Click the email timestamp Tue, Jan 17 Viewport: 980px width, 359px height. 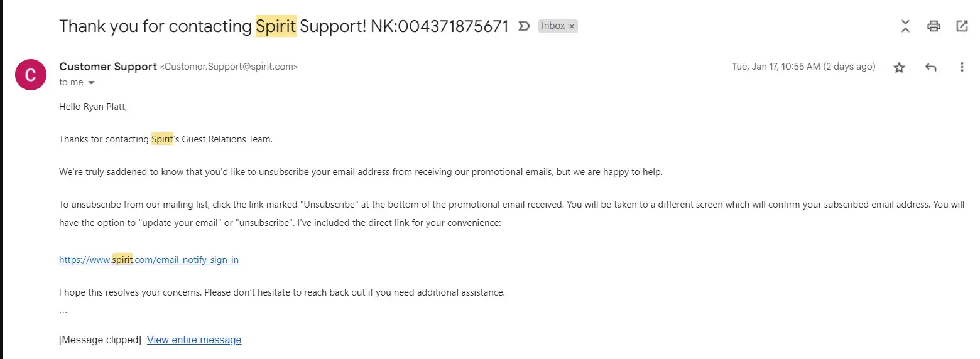pos(803,67)
